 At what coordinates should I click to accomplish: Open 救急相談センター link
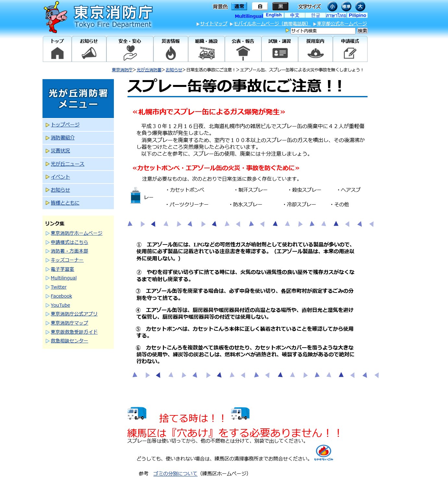point(69,341)
